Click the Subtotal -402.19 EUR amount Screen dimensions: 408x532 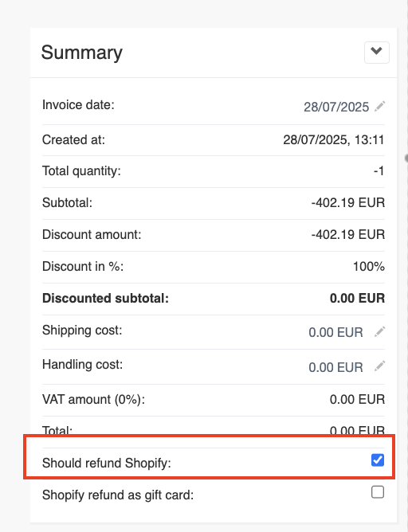348,203
